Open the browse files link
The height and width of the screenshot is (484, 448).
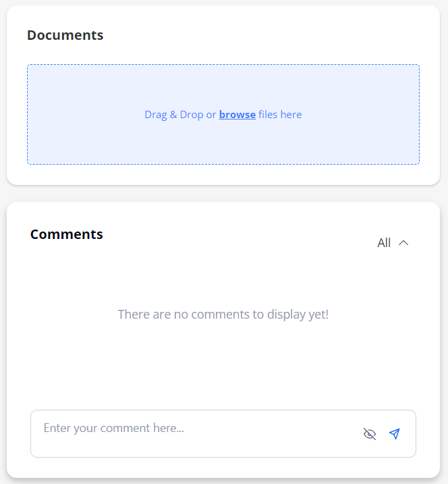(237, 115)
